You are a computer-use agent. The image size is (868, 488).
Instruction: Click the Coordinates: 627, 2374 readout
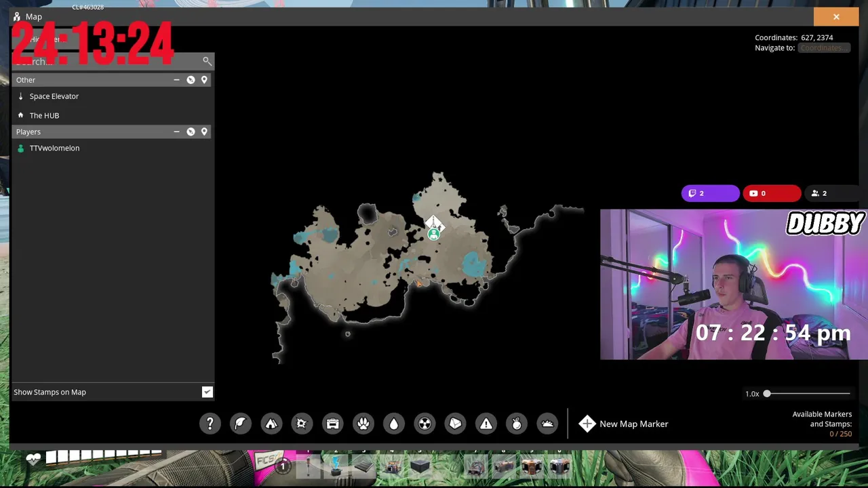[794, 38]
